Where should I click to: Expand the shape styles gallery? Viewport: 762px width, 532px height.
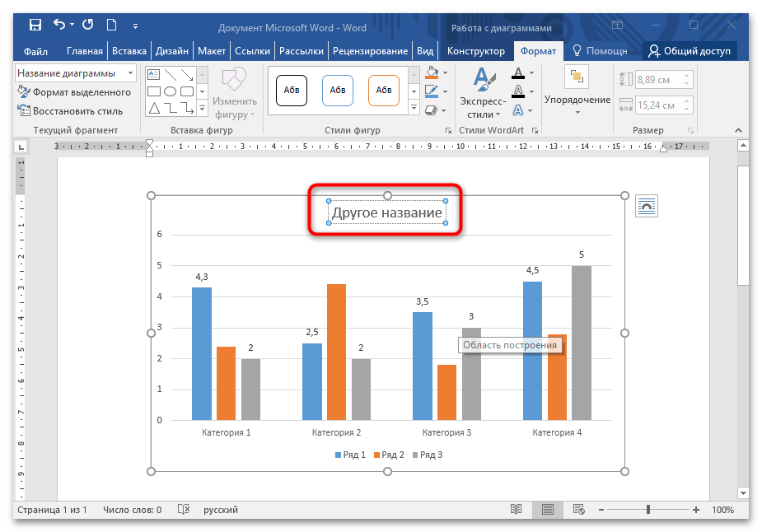pos(414,107)
